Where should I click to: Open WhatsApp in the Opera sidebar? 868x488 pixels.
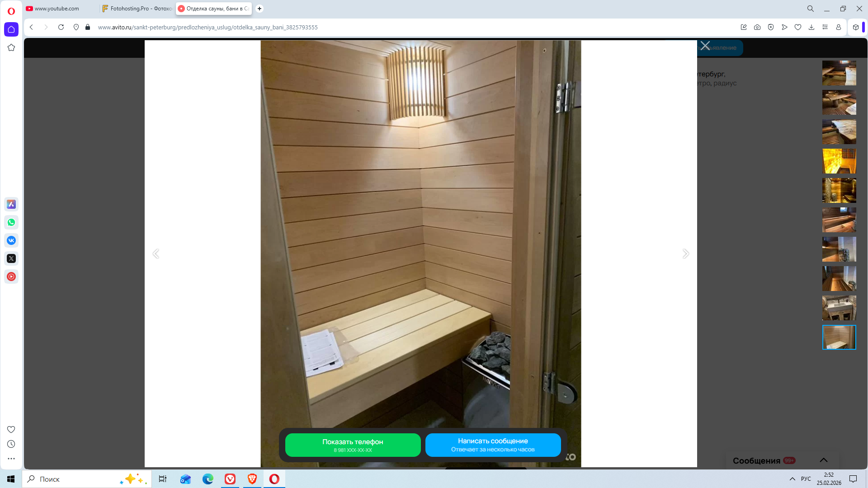[x=11, y=222]
